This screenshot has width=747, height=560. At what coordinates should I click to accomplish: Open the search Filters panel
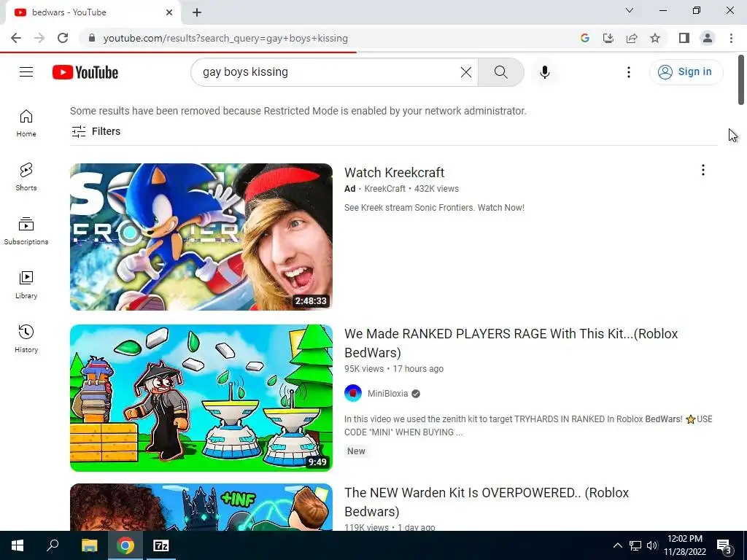(96, 131)
